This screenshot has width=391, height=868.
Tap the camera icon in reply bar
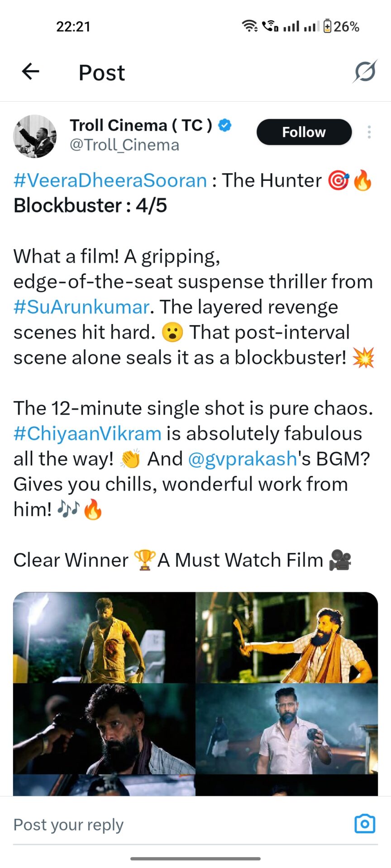pos(365,824)
